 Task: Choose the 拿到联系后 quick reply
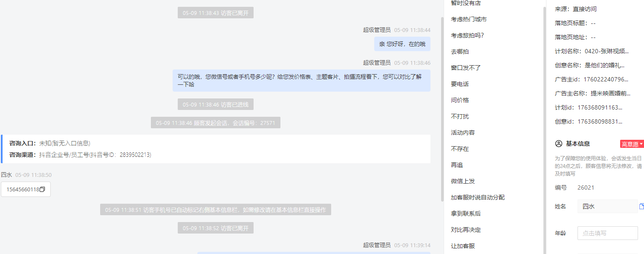[466, 214]
